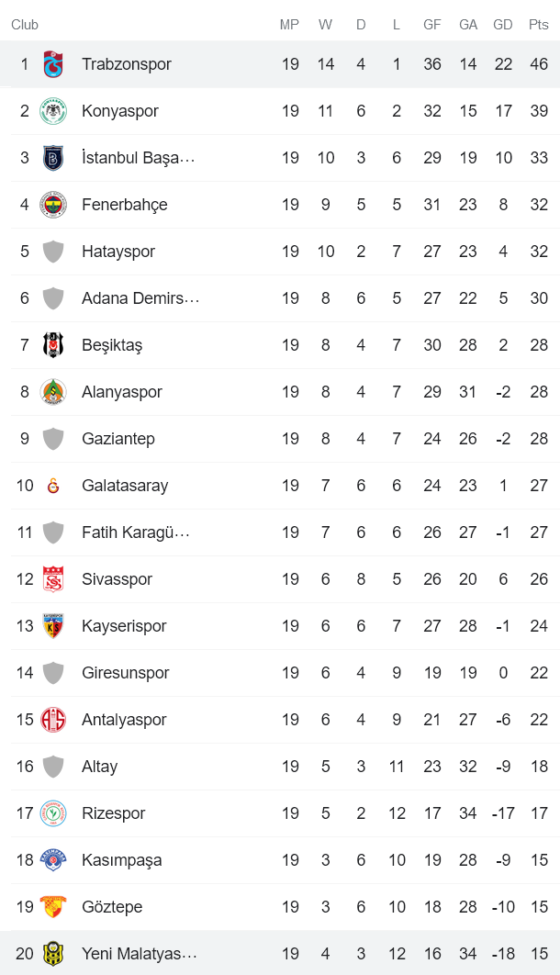Click the Konyaspor club crest icon
Viewport: 560px width, 975px height.
[x=52, y=111]
